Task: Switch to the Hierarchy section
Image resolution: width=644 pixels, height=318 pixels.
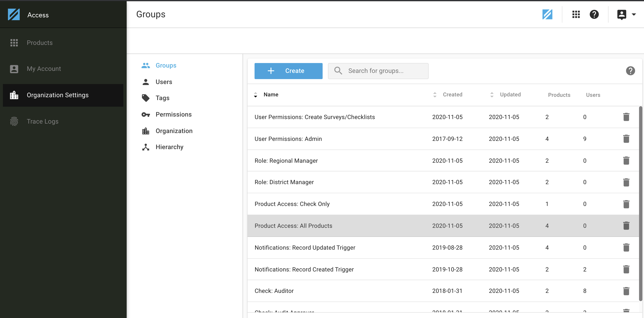Action: (x=170, y=147)
